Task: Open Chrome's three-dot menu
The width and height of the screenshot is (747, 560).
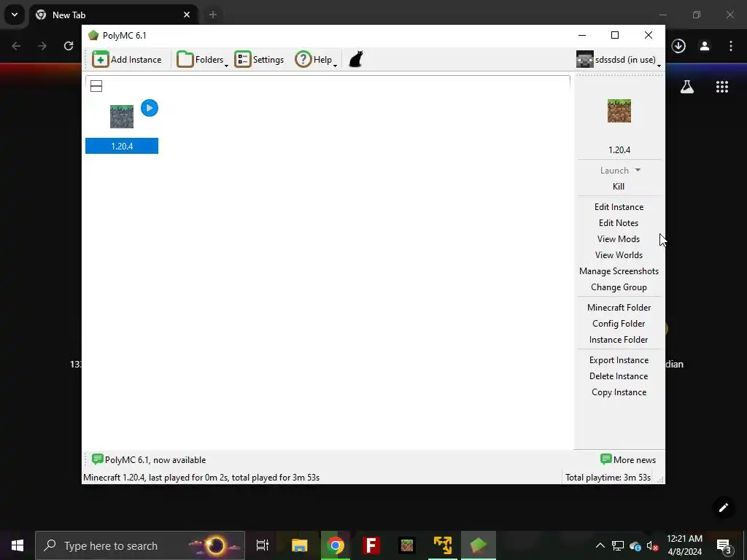Action: tap(731, 46)
